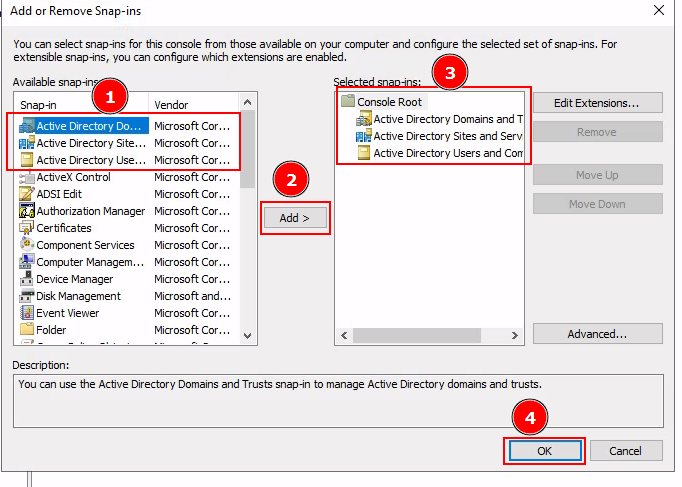
Task: Select the Certificates row text
Action: [64, 228]
